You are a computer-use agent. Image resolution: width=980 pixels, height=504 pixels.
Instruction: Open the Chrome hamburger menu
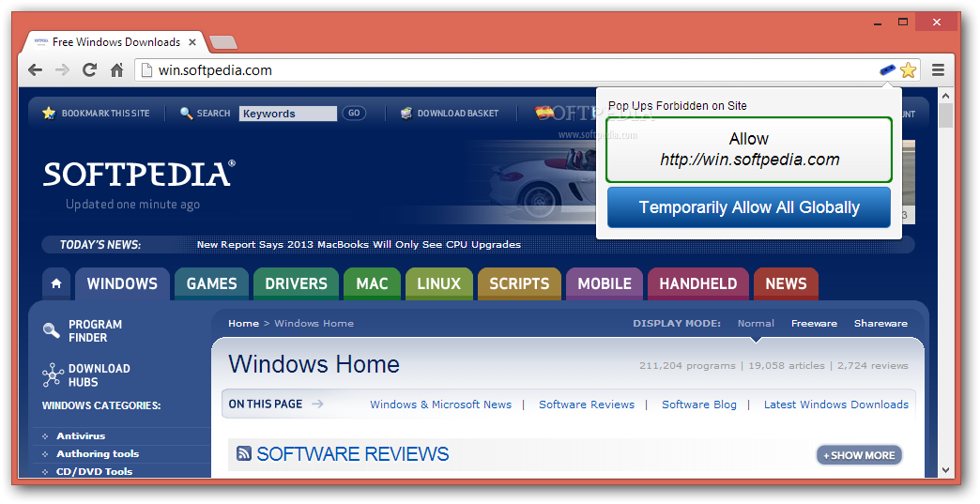click(938, 70)
